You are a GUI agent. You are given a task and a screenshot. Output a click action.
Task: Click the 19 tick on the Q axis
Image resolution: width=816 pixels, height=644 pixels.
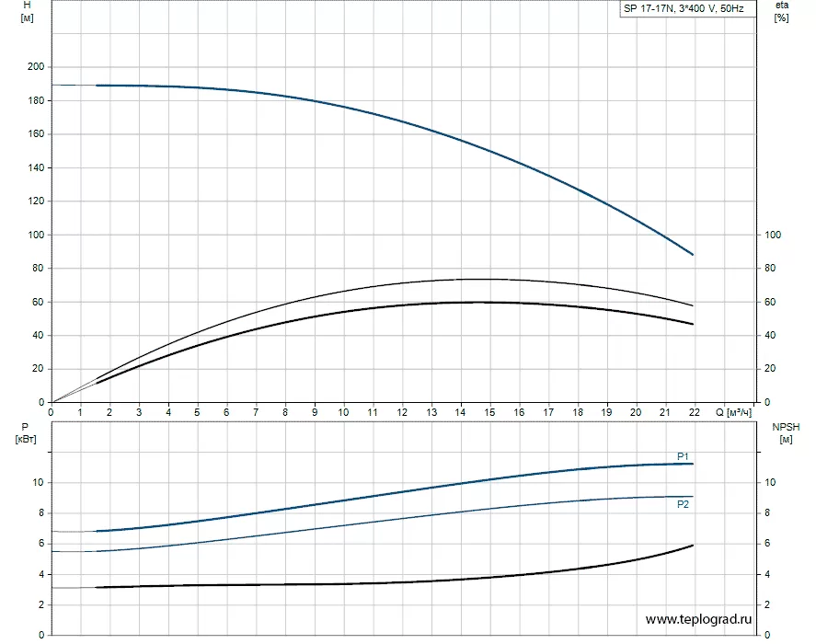pyautogui.click(x=606, y=411)
